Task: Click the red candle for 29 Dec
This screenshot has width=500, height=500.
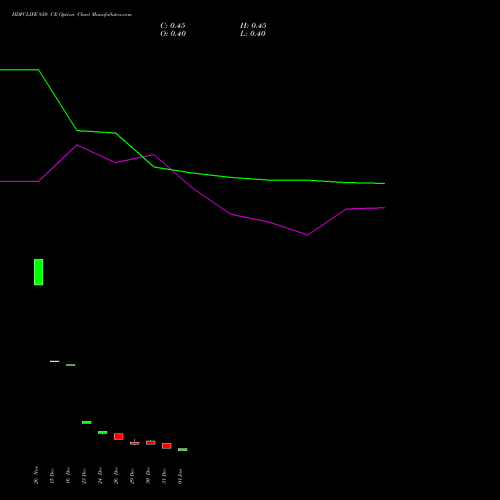Action: (x=135, y=443)
